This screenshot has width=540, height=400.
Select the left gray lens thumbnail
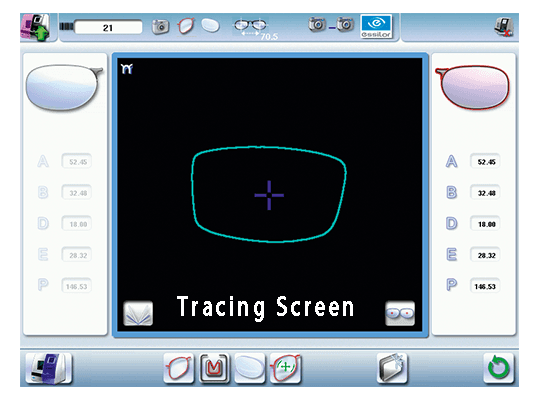tap(64, 88)
